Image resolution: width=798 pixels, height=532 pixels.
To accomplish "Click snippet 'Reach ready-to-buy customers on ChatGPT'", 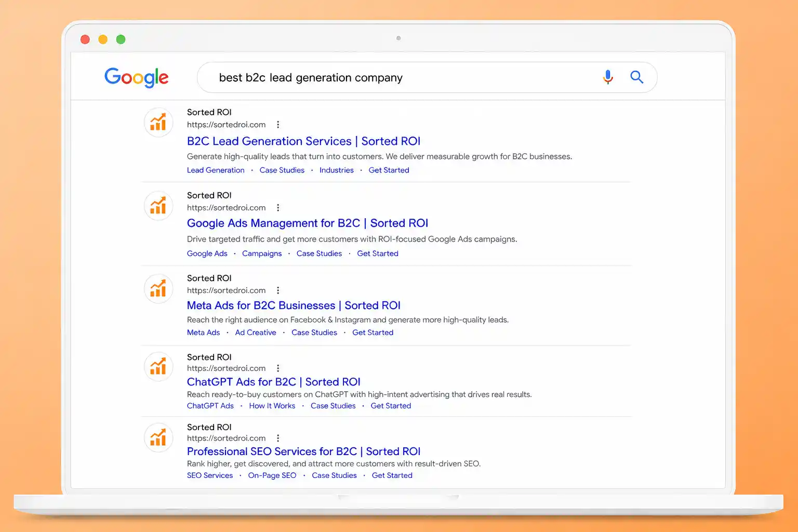I will point(267,394).
